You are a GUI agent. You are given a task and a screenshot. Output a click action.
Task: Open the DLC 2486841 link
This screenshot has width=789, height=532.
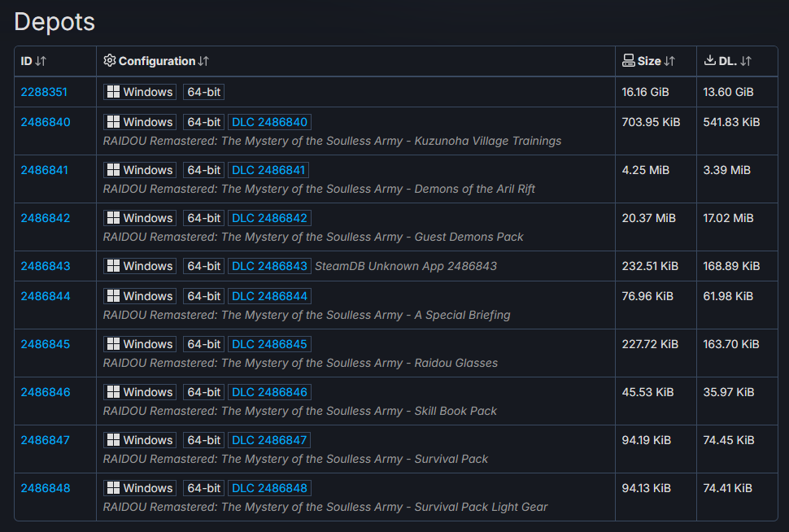[x=268, y=170]
